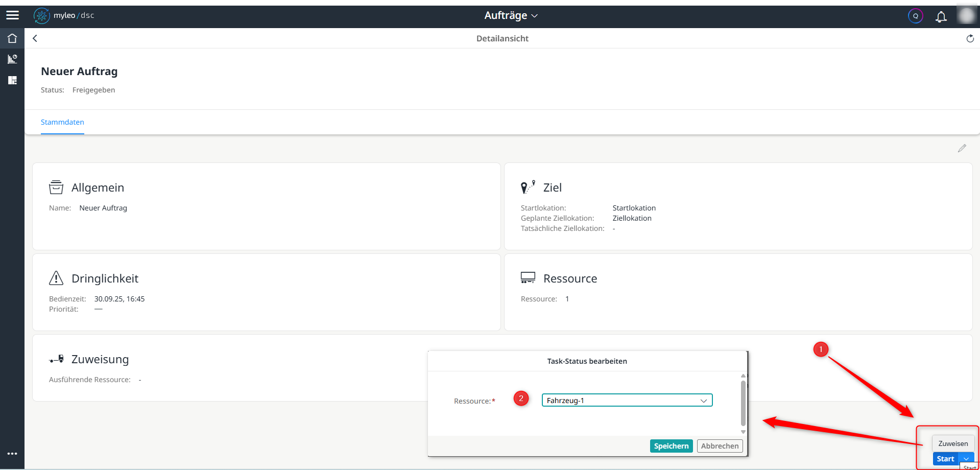The height and width of the screenshot is (470, 980).
Task: Open the Aufträge dropdown in header
Action: click(x=511, y=15)
